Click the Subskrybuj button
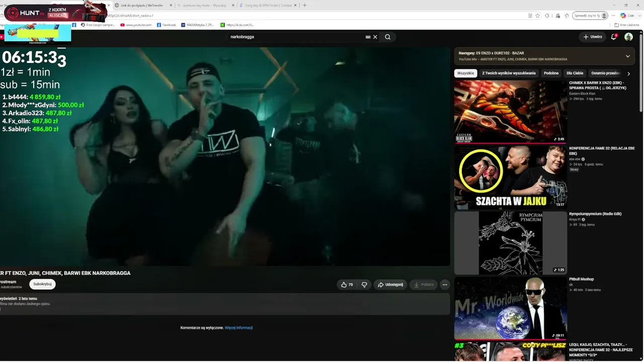The image size is (644, 362). pos(42,284)
